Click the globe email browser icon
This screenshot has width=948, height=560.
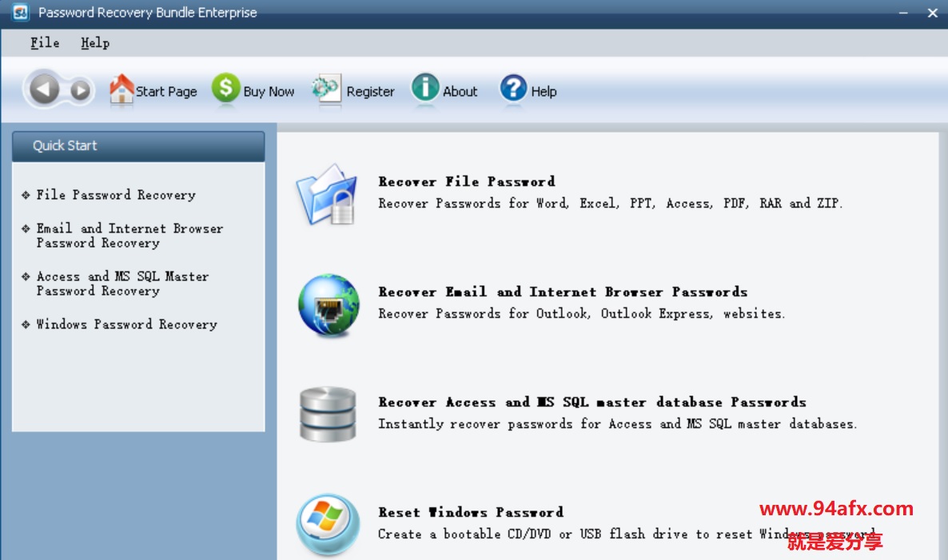329,305
